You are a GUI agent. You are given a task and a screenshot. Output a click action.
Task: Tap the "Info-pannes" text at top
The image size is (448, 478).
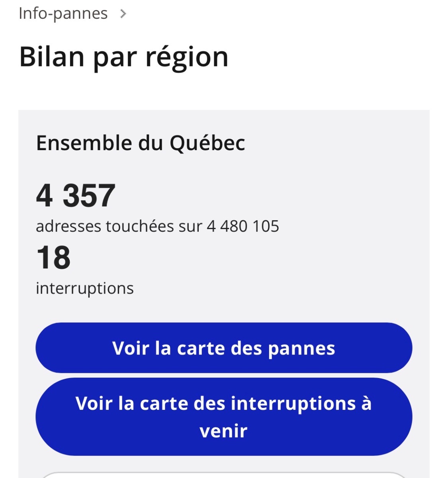(x=63, y=14)
